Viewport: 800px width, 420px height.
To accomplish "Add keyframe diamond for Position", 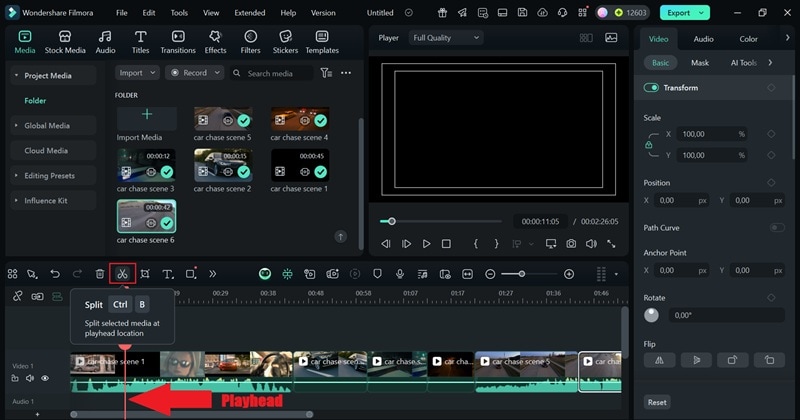I will point(771,183).
